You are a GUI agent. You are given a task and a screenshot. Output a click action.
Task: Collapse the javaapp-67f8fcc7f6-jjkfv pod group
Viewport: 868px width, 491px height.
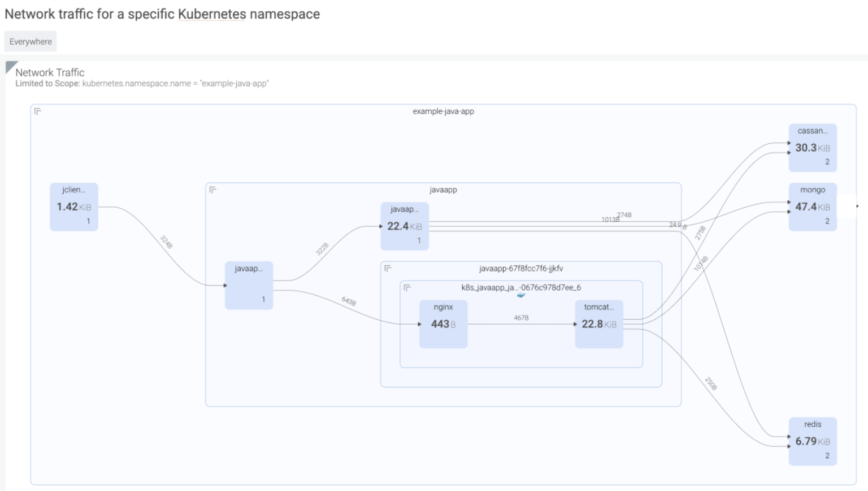pyautogui.click(x=388, y=269)
